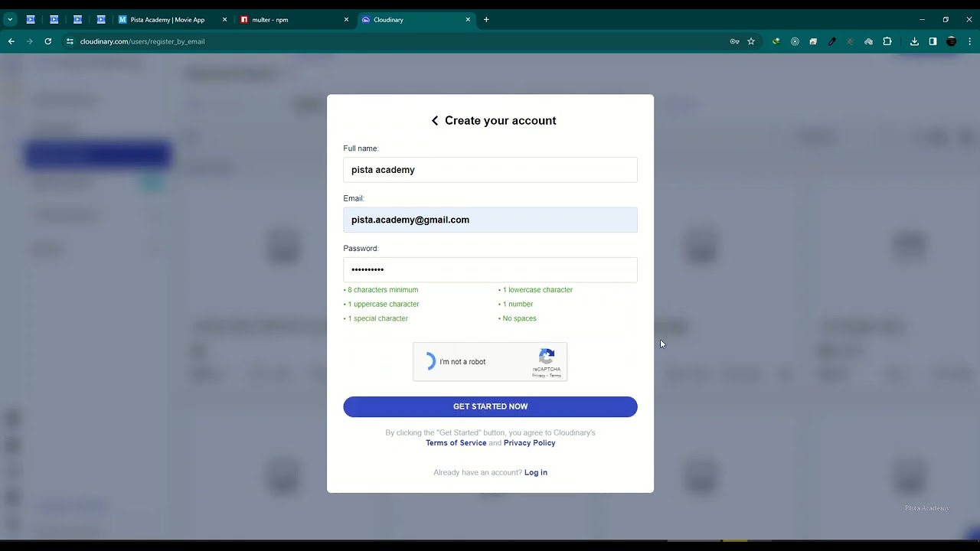
Task: Focus the Password input field
Action: (490, 269)
